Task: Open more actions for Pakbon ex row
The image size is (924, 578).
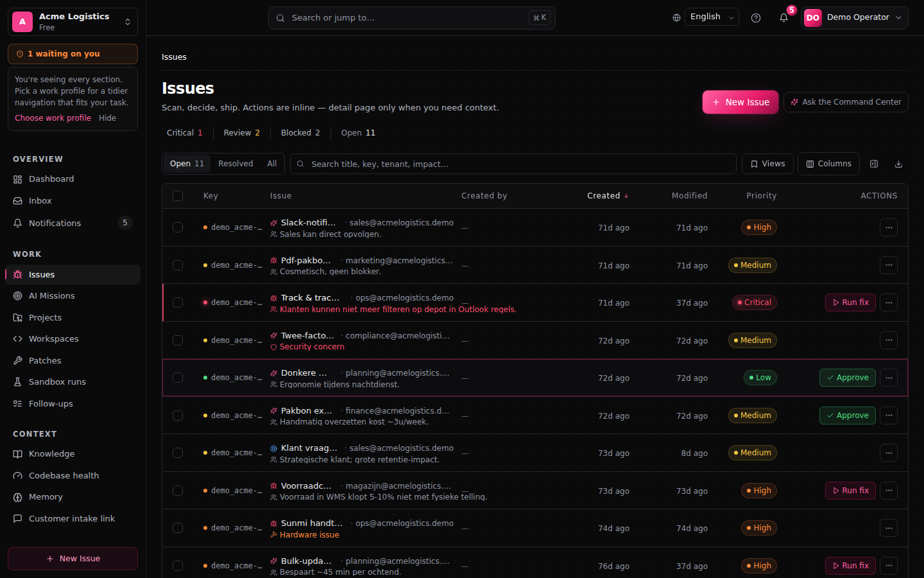Action: [x=889, y=416]
